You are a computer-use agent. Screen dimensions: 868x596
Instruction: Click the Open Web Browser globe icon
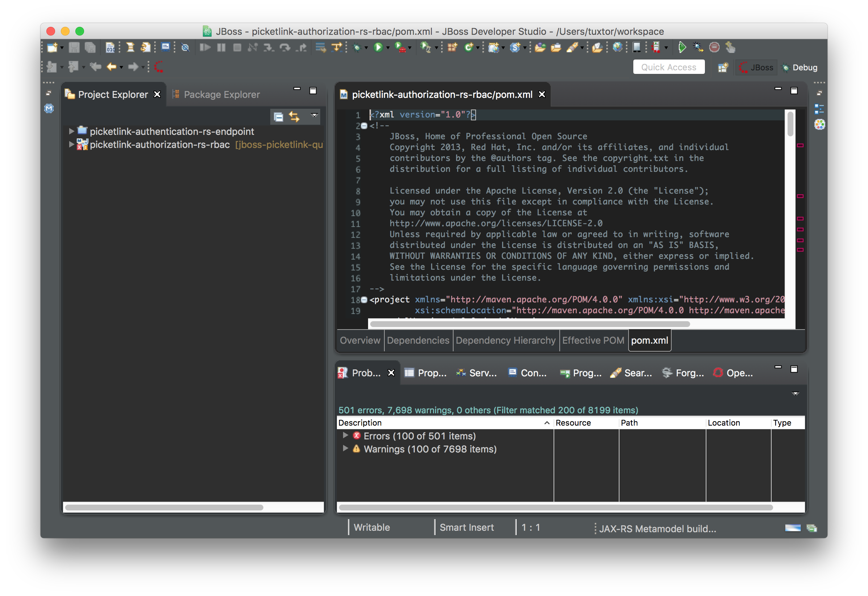click(x=617, y=47)
